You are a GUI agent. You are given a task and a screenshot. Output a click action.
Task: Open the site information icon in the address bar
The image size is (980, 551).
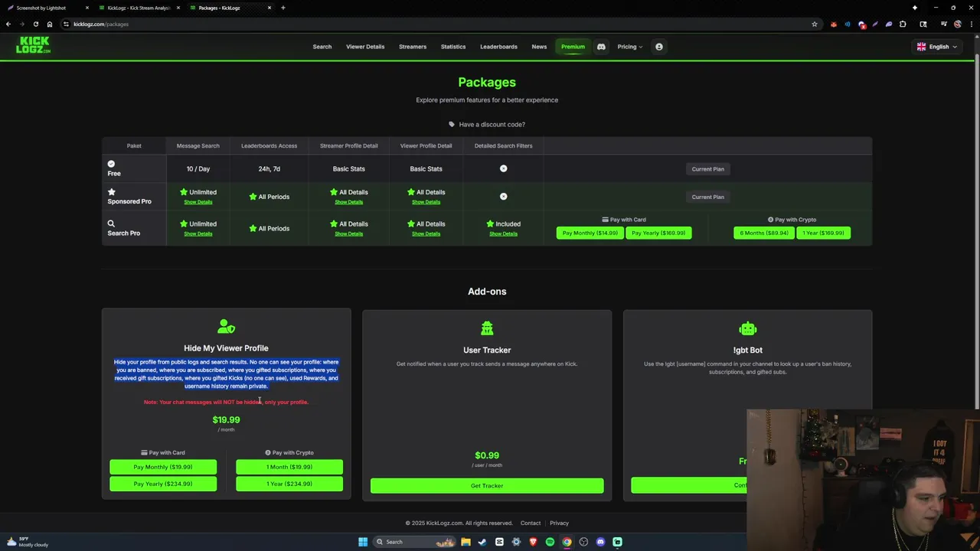click(x=67, y=24)
